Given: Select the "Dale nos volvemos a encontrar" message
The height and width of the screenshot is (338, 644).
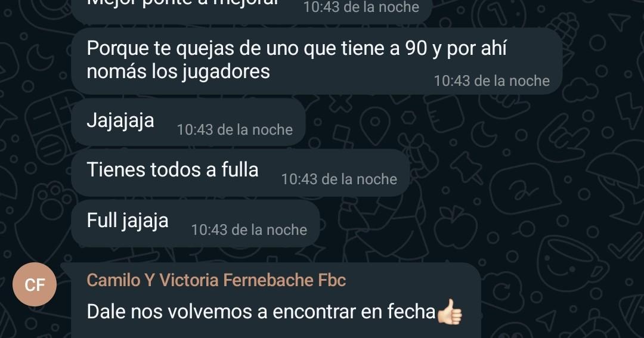Looking at the screenshot, I should (275, 300).
